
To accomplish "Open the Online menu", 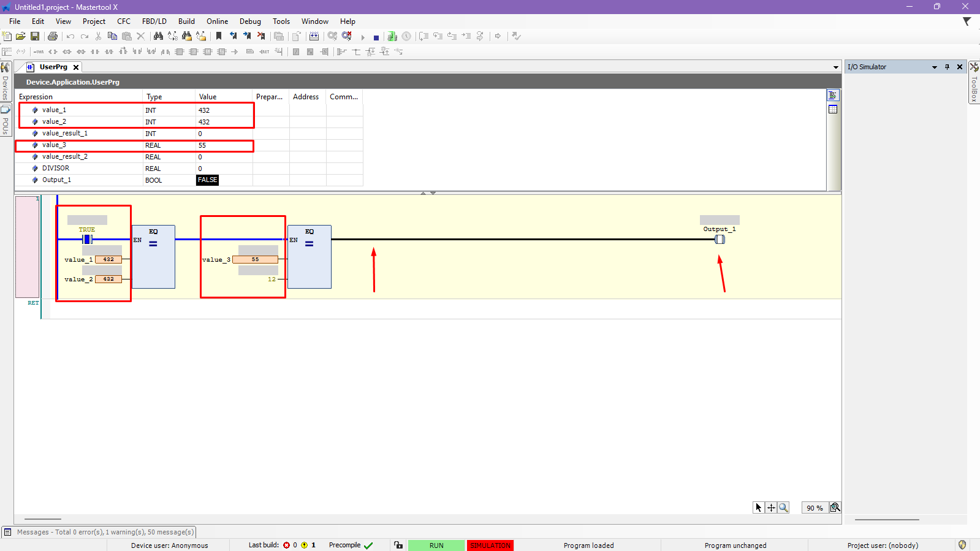I will (217, 21).
